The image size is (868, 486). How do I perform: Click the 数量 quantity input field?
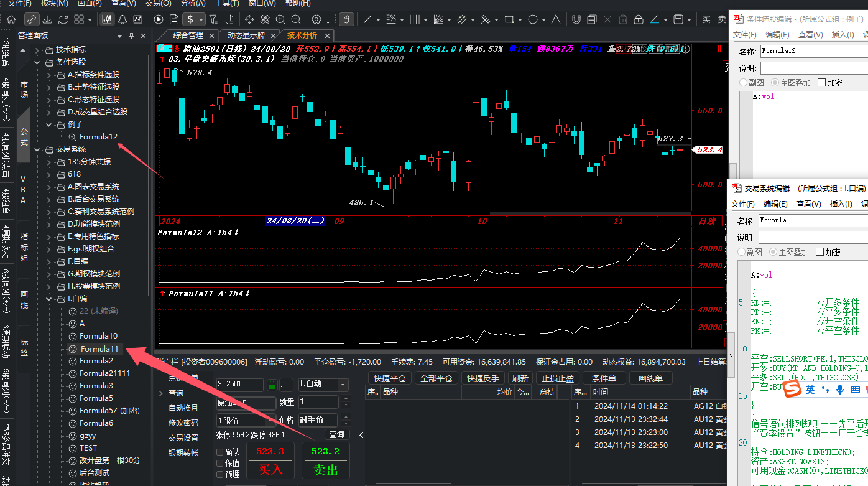318,403
